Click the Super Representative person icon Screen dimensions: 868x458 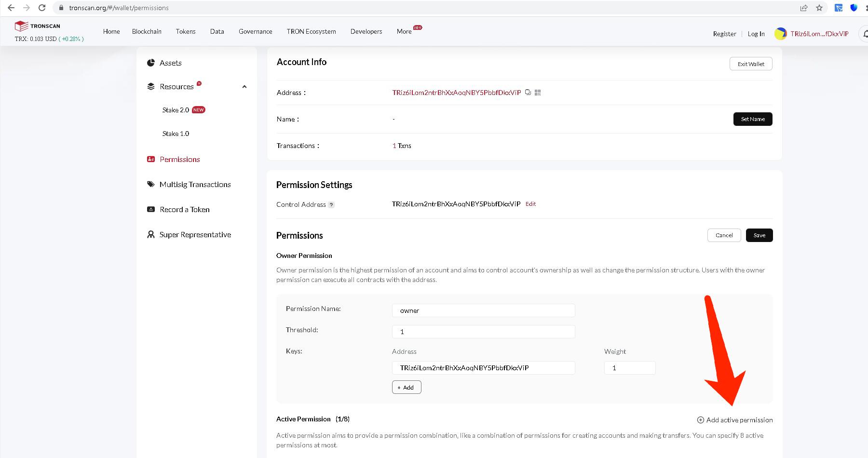point(151,234)
